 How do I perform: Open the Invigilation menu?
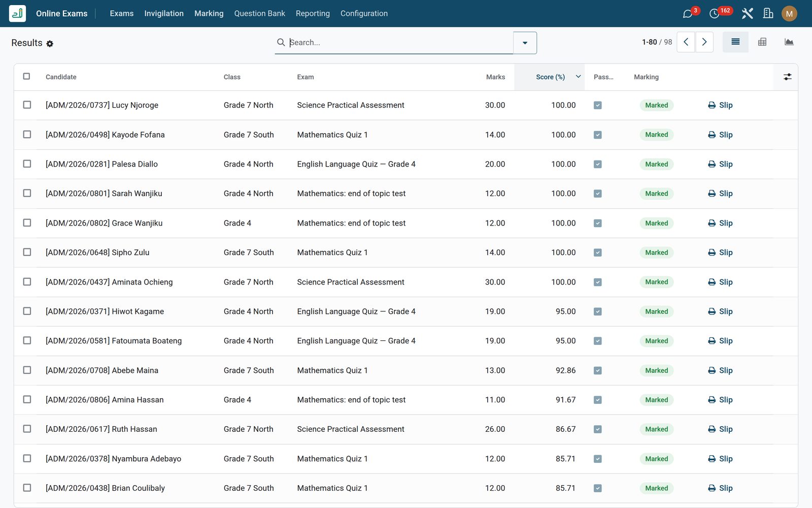[164, 14]
